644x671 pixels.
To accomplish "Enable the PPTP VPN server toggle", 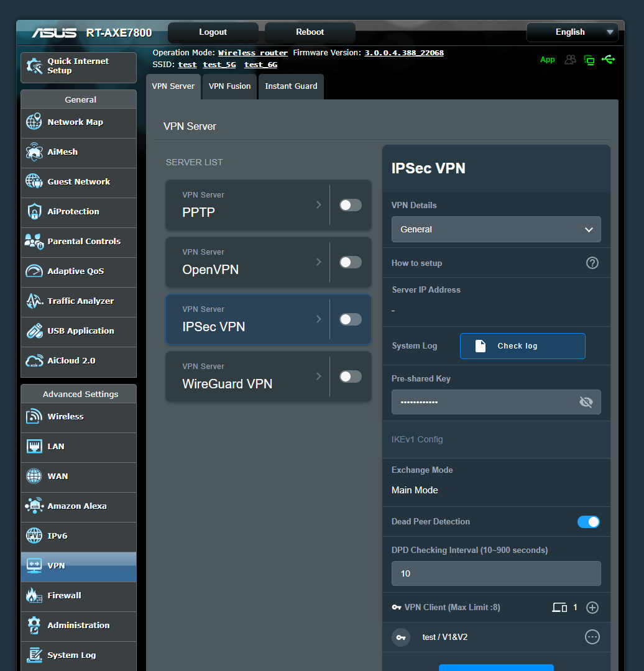I will point(350,205).
